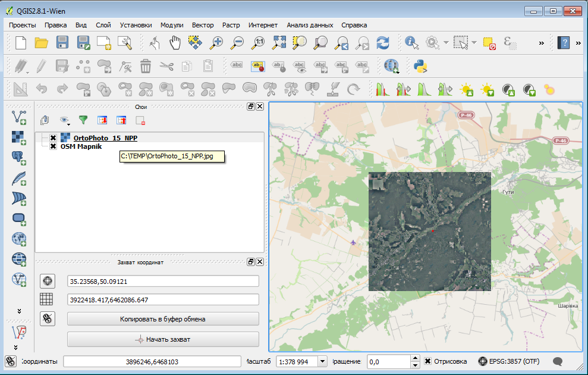Save the current project
This screenshot has height=375, width=588.
[x=61, y=42]
